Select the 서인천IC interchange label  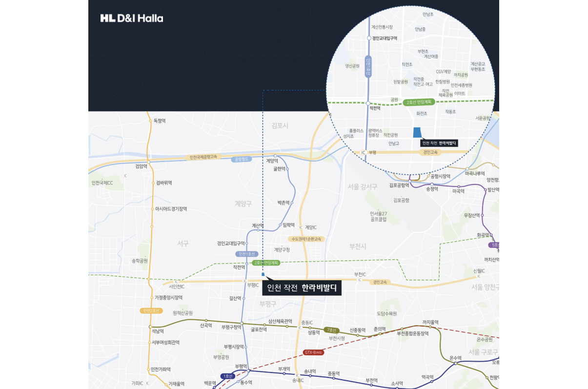click(177, 287)
